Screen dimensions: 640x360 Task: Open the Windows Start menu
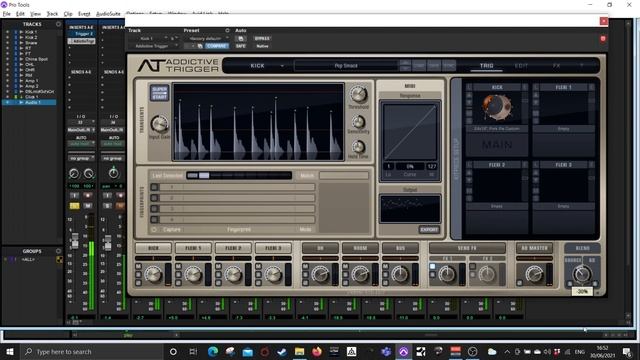(10, 351)
